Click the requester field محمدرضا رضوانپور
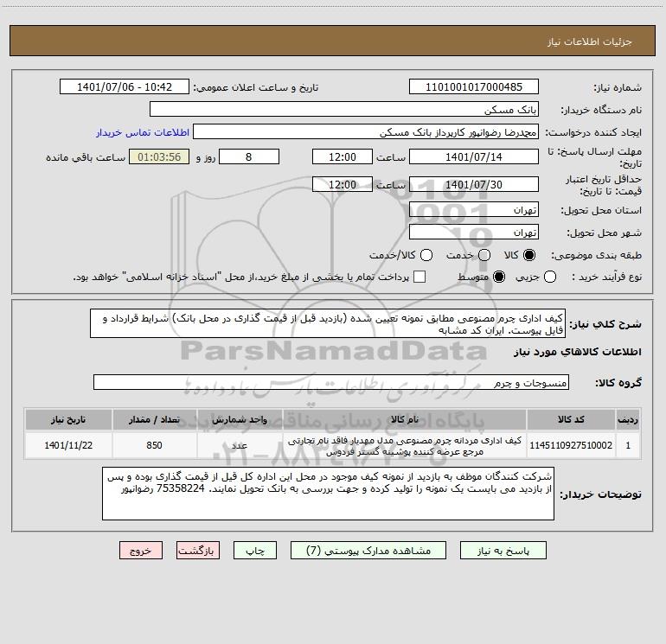 click(x=366, y=132)
